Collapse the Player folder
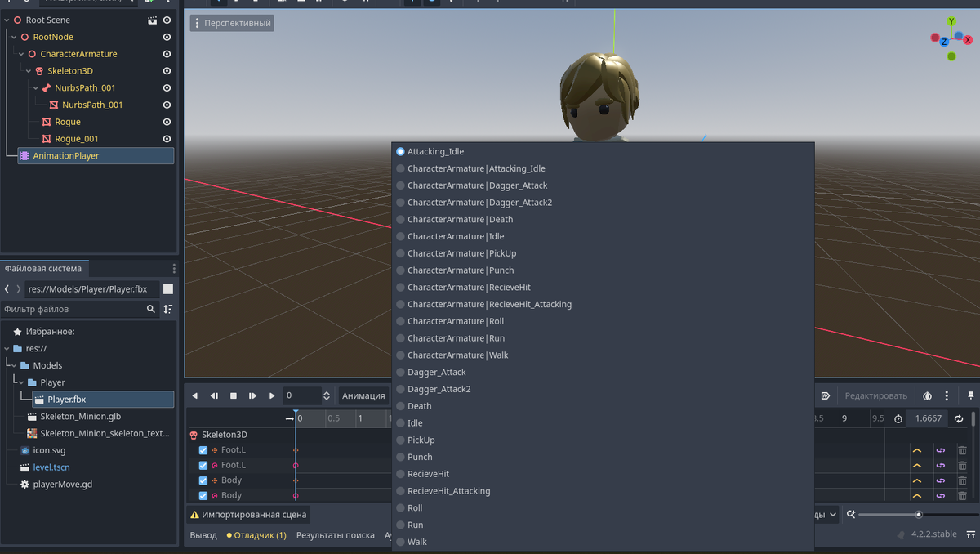Screen dimensions: 980x554 pyautogui.click(x=21, y=382)
